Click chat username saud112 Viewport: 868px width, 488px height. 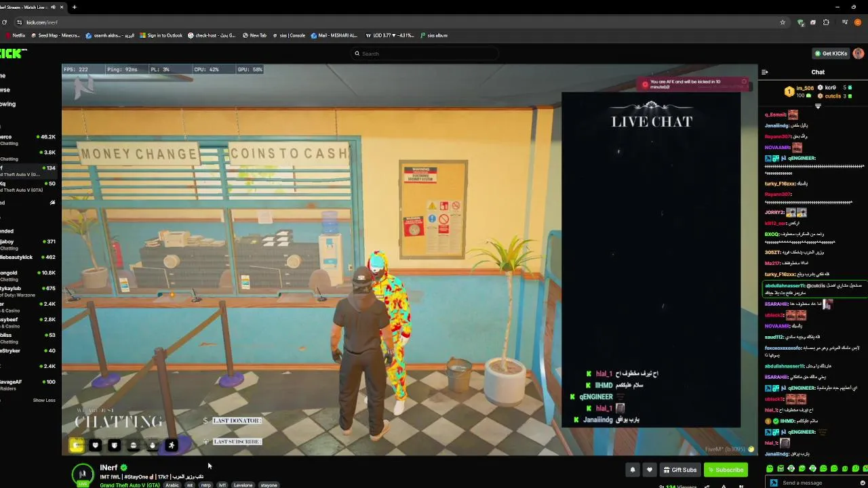(774, 337)
